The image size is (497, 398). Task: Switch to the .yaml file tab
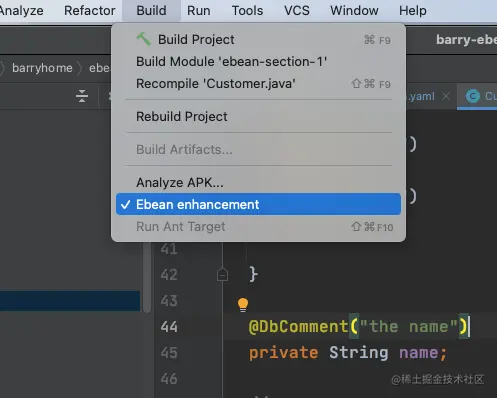(x=421, y=96)
